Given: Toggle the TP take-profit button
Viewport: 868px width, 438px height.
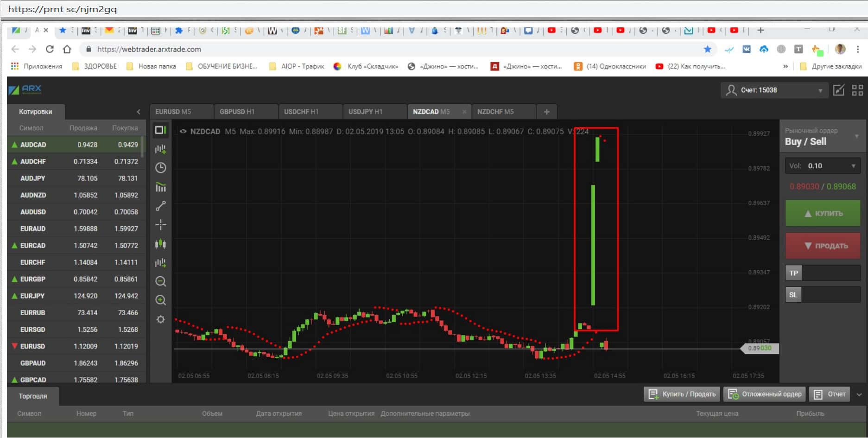Looking at the screenshot, I should tap(793, 273).
